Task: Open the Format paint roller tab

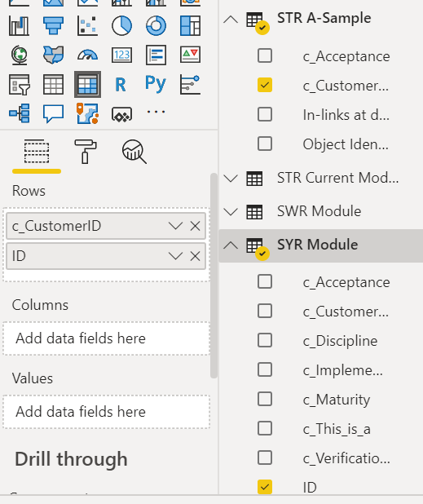Action: (86, 152)
